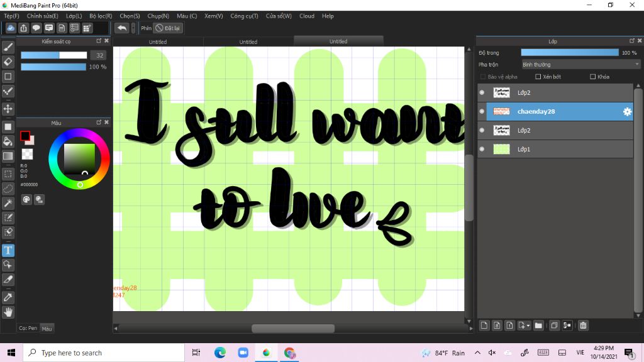Switch to the first Untitled tab
Screen dimensions: 644x362
tap(158, 42)
